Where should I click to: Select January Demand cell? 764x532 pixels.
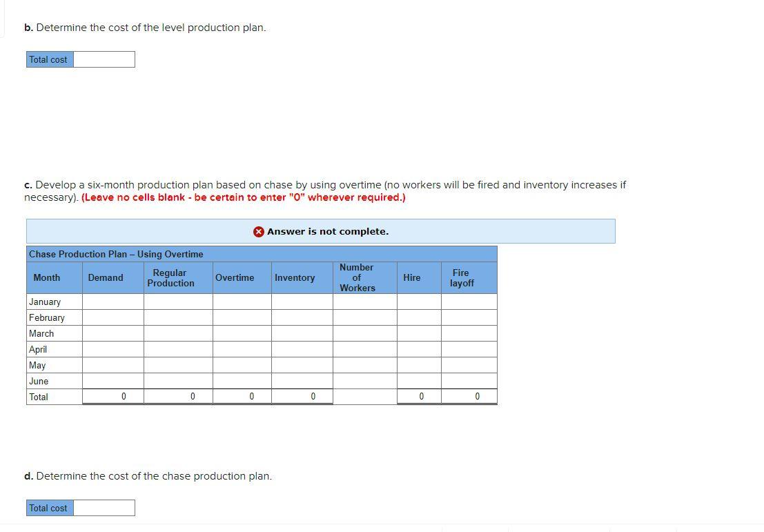(x=113, y=302)
